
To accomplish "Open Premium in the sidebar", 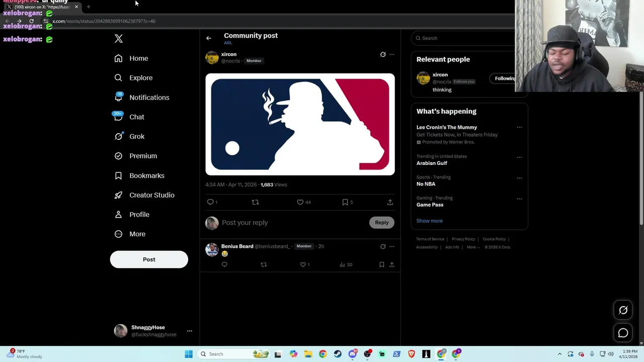I will point(136,156).
